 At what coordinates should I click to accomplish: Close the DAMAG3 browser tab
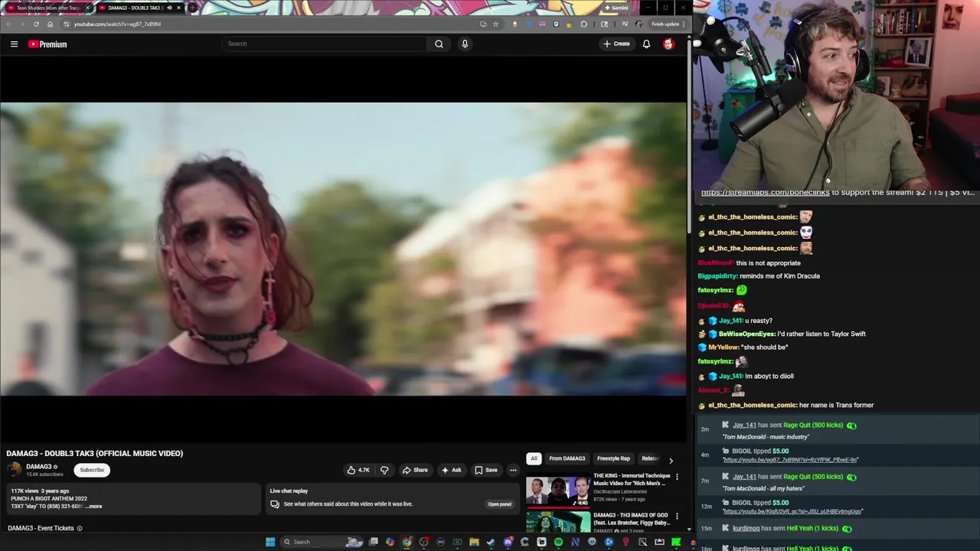coord(179,8)
